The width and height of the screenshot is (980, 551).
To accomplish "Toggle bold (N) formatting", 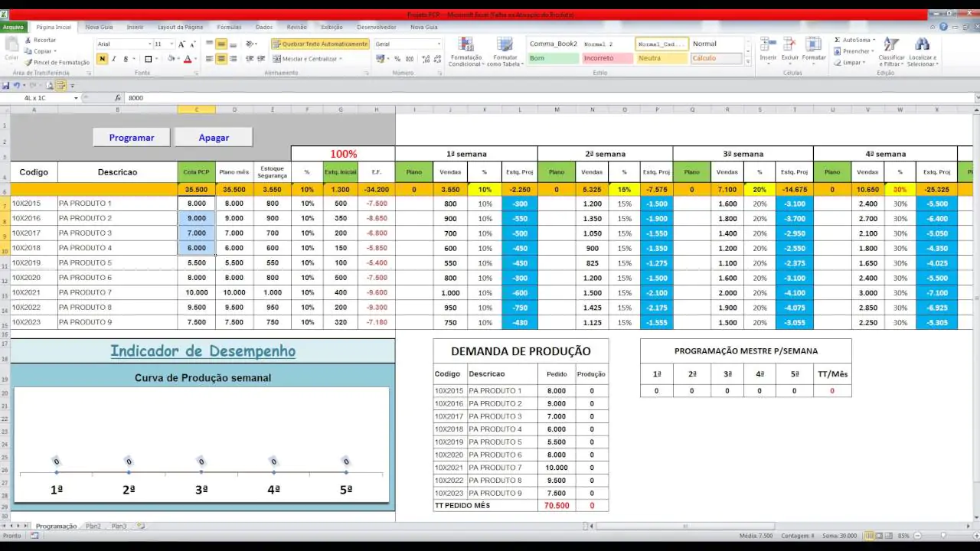I will click(103, 59).
